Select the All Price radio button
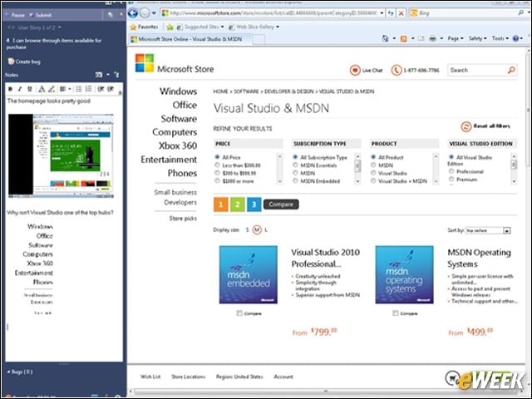 tap(217, 157)
